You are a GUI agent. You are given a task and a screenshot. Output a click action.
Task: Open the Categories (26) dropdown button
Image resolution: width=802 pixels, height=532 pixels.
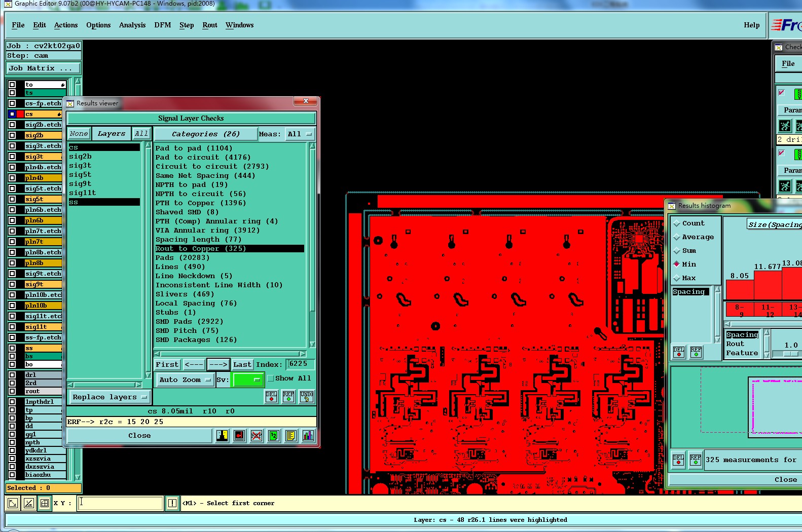205,134
